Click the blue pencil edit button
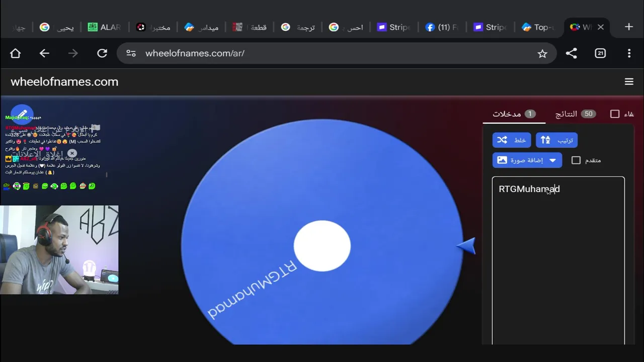This screenshot has height=362, width=644. 22,114
